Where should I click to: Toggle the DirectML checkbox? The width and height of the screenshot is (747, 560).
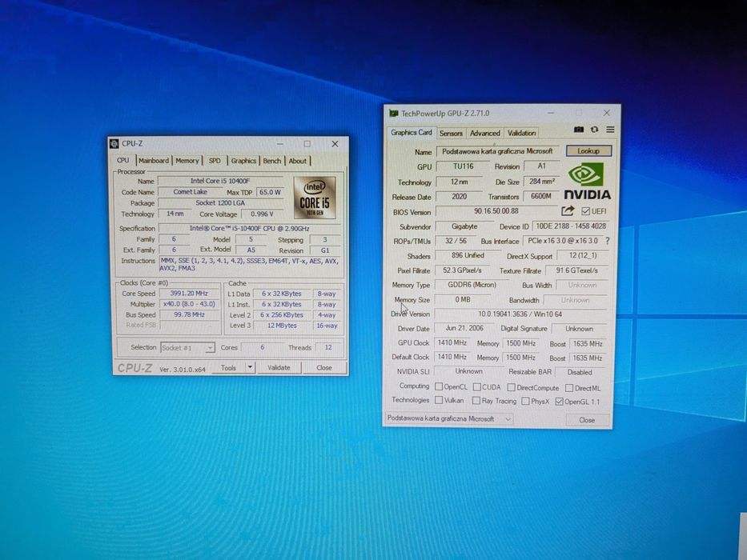pyautogui.click(x=569, y=388)
